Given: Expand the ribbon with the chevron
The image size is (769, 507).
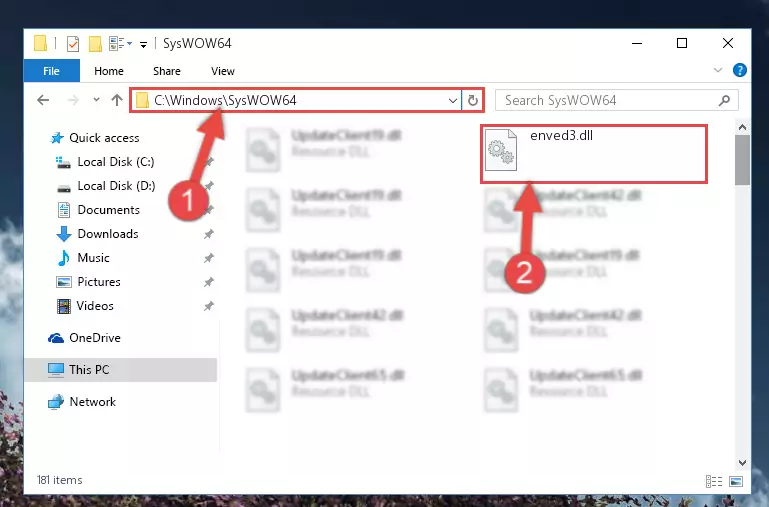Looking at the screenshot, I should (718, 70).
